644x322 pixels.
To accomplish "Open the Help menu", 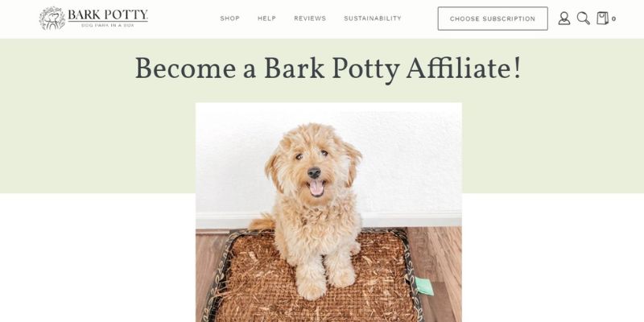I will tap(266, 19).
